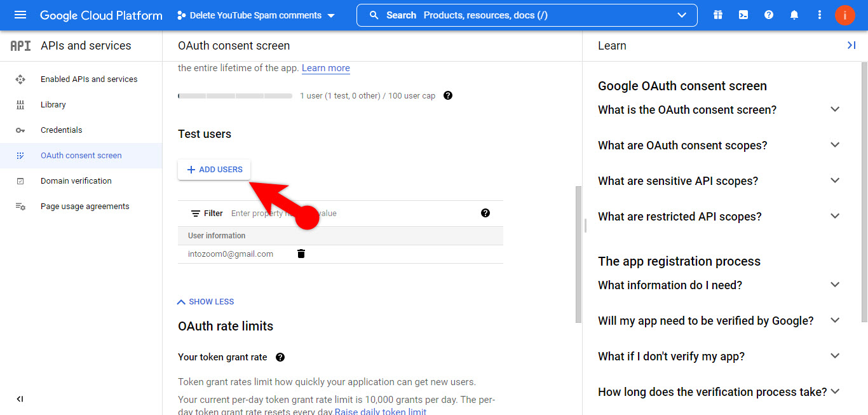Screen dimensions: 868x415
Task: Open the Library page
Action: (53, 105)
